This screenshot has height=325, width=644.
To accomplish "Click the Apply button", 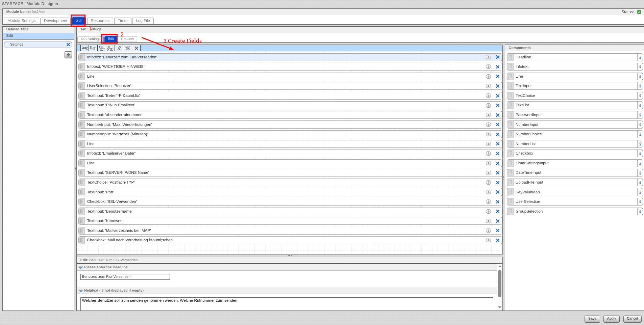I will click(x=611, y=319).
